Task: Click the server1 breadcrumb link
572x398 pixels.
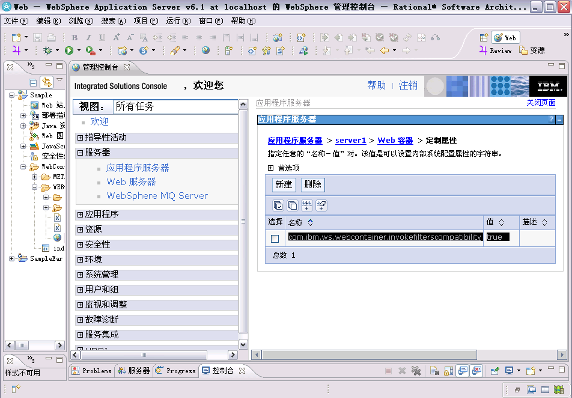Action: (351, 140)
